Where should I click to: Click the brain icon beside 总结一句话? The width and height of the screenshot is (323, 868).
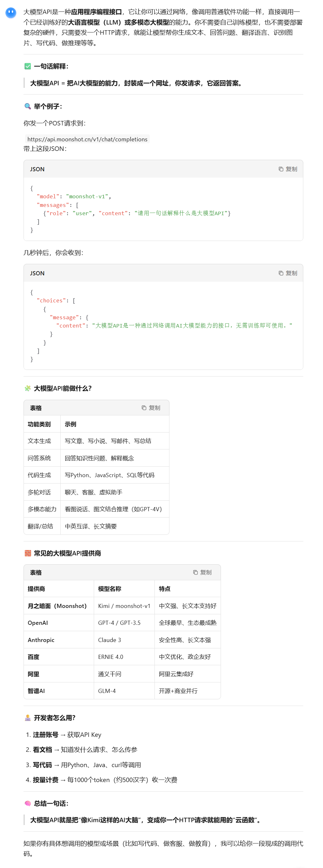[28, 804]
